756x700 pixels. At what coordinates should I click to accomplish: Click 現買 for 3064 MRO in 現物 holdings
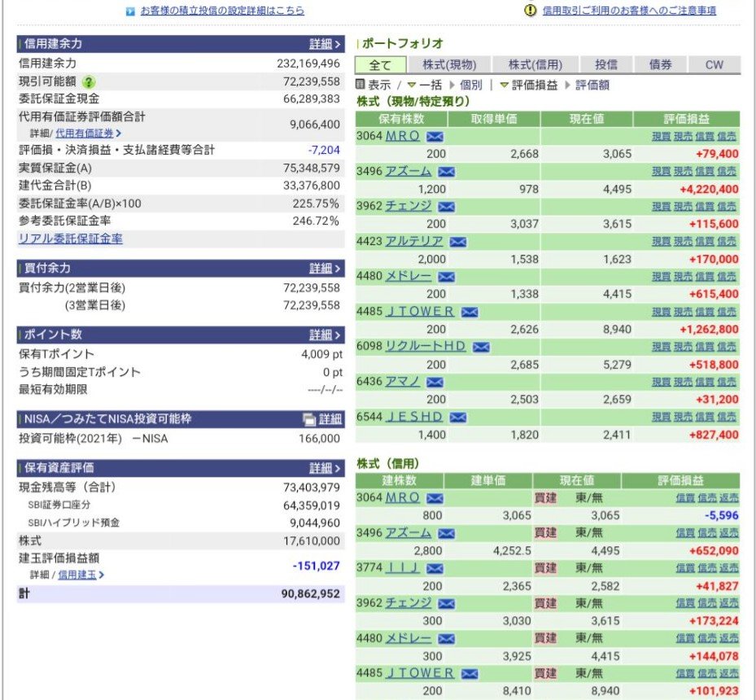661,137
